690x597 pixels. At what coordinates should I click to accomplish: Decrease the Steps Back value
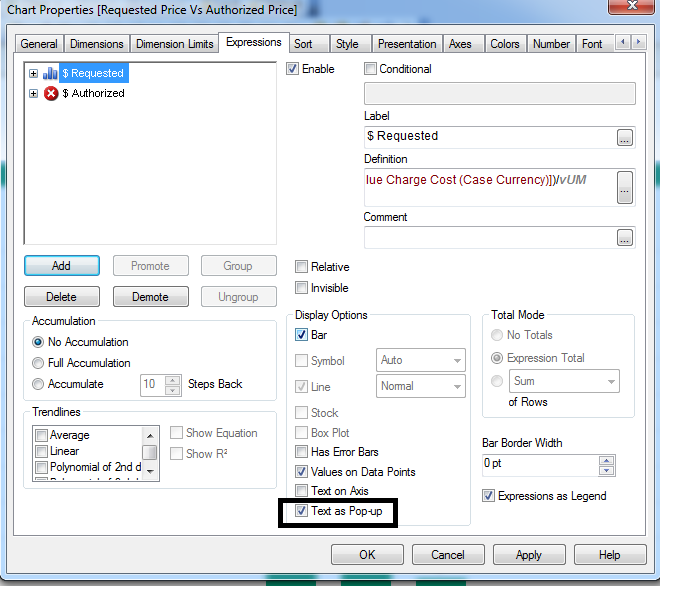tap(173, 390)
